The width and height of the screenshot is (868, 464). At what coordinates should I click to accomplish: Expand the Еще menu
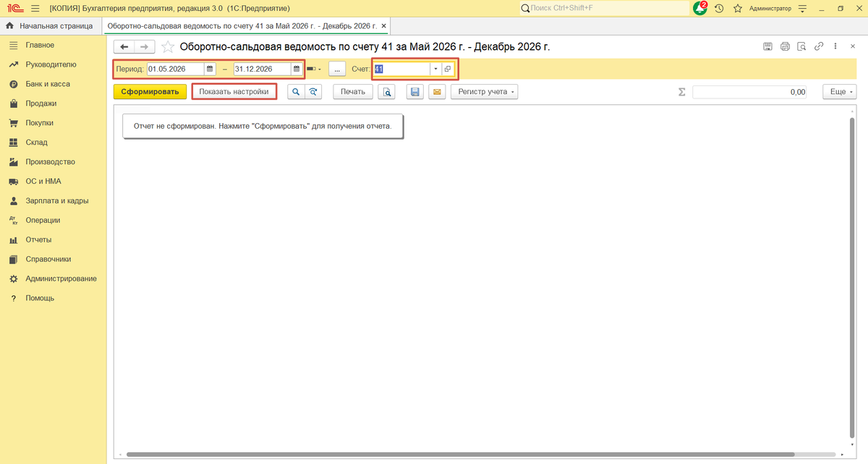[x=839, y=92]
